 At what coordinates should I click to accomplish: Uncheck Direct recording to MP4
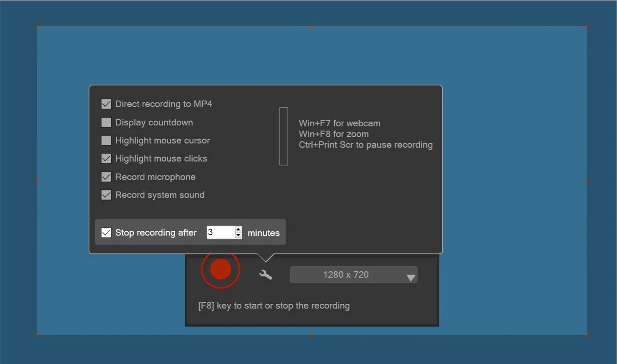106,103
